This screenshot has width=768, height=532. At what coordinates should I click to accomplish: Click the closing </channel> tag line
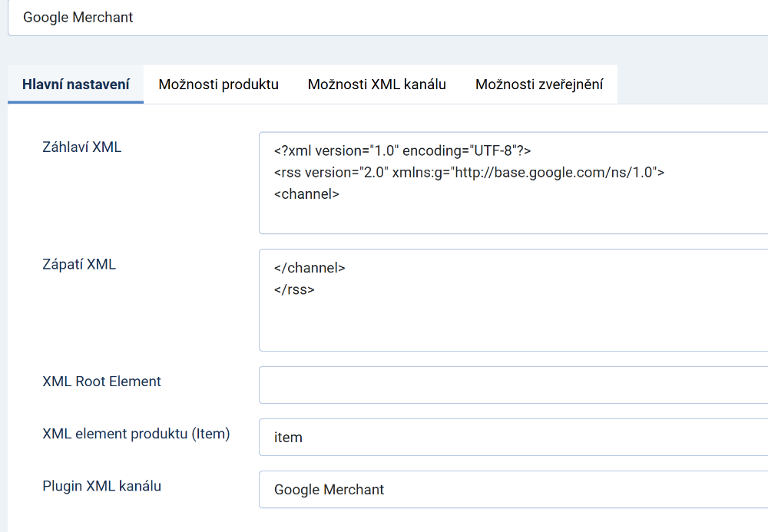[310, 269]
